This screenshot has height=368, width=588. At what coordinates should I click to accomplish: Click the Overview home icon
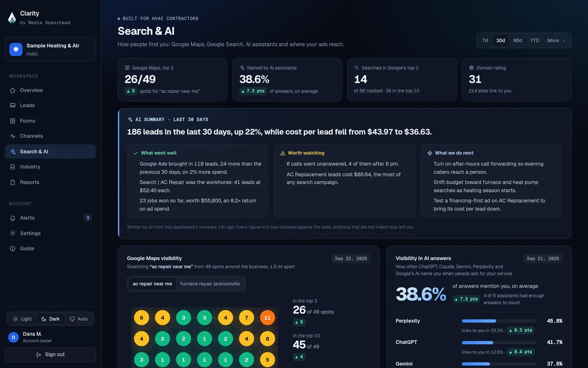13,90
